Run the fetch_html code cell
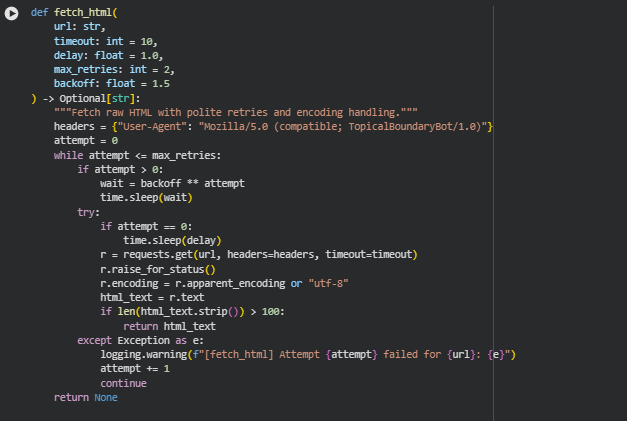This screenshot has width=627, height=421. click(x=12, y=15)
